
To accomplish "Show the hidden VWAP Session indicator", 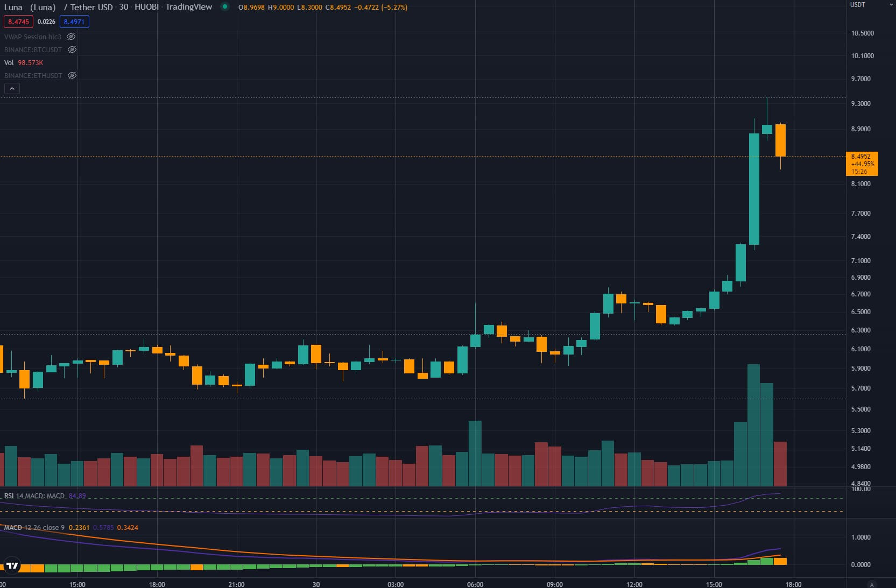I will pos(71,37).
